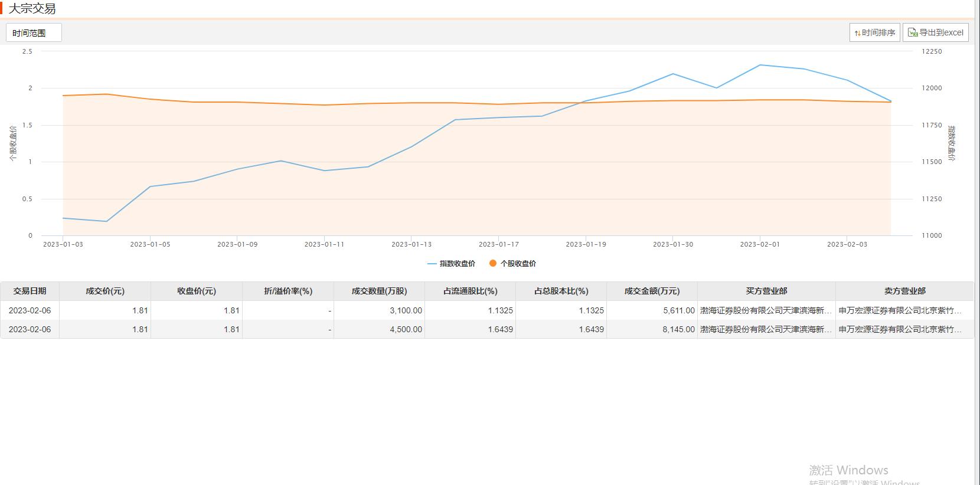
Task: Click the 成交金额(万元) column header
Action: (652, 291)
